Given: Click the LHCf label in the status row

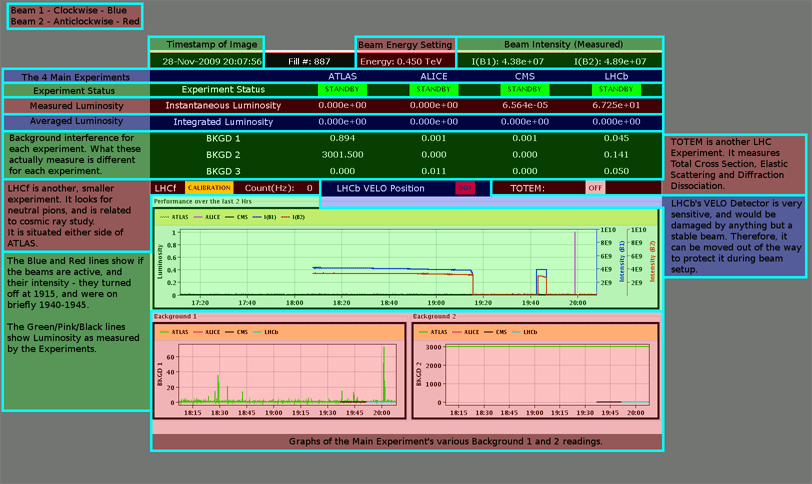Looking at the screenshot, I should coord(165,188).
